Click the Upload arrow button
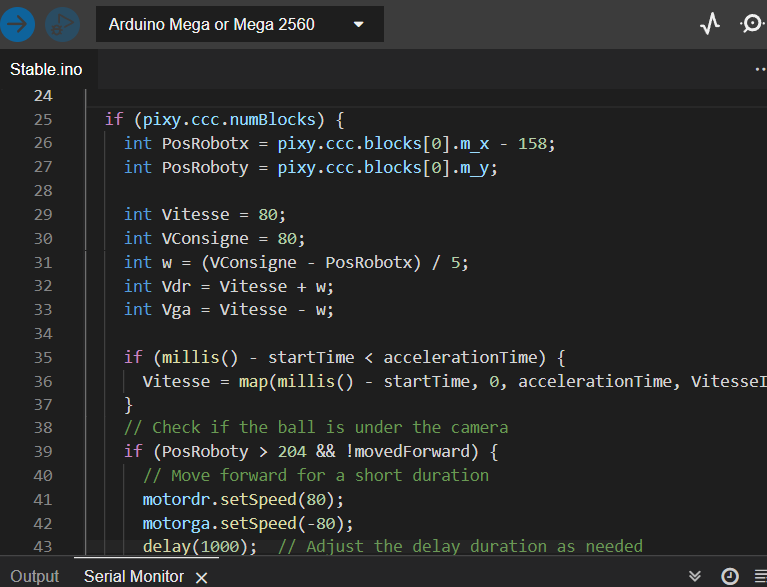767x587 pixels. [x=18, y=24]
